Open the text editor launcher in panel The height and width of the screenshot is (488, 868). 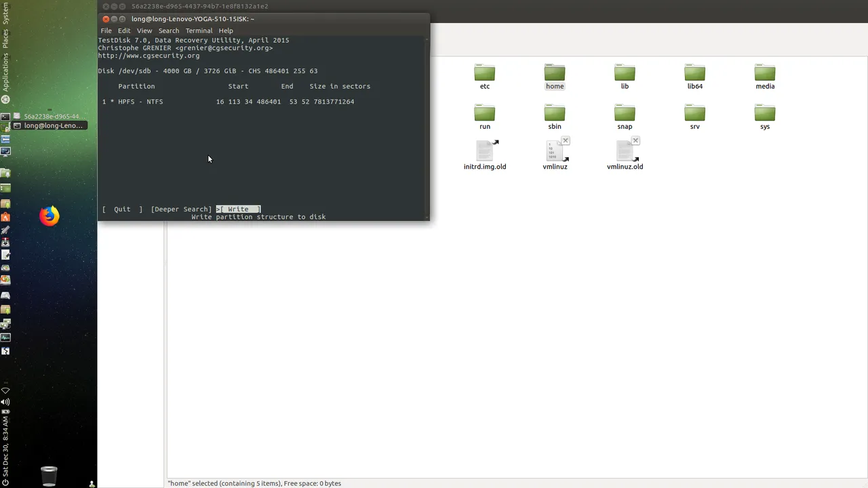(5, 255)
